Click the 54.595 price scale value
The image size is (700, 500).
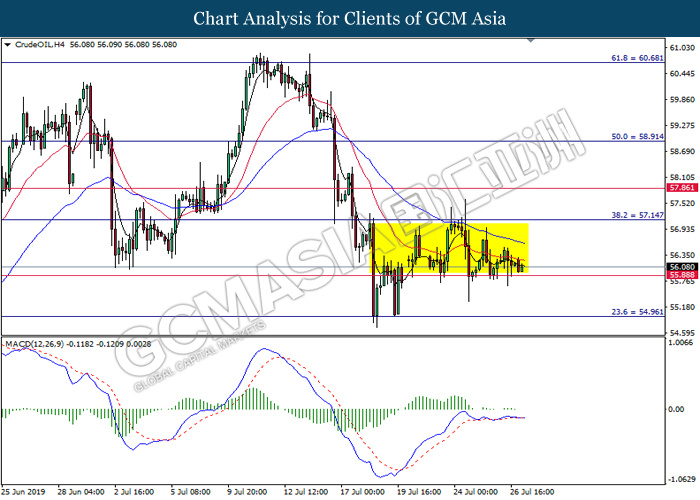[x=683, y=333]
